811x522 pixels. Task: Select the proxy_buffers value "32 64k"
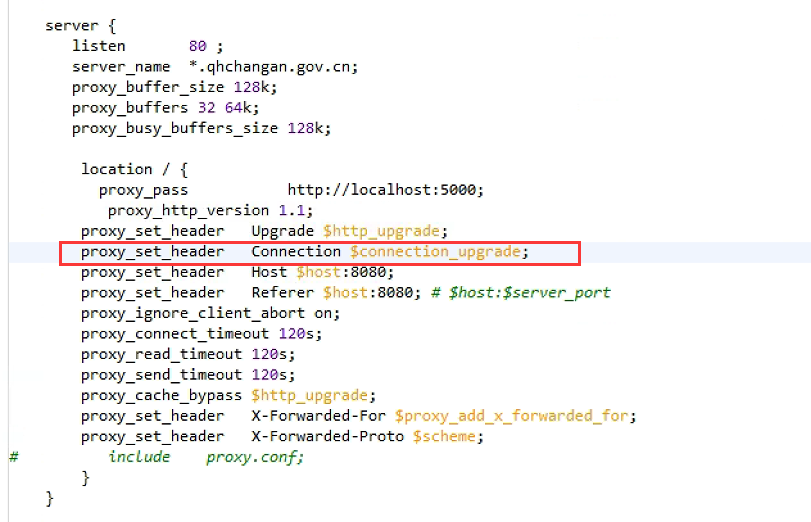coord(217,108)
